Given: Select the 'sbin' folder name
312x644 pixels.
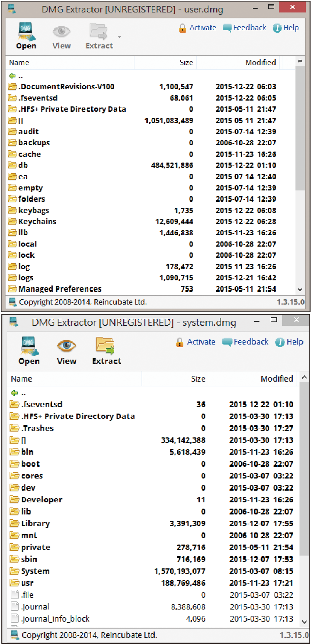Looking at the screenshot, I should [x=29, y=559].
